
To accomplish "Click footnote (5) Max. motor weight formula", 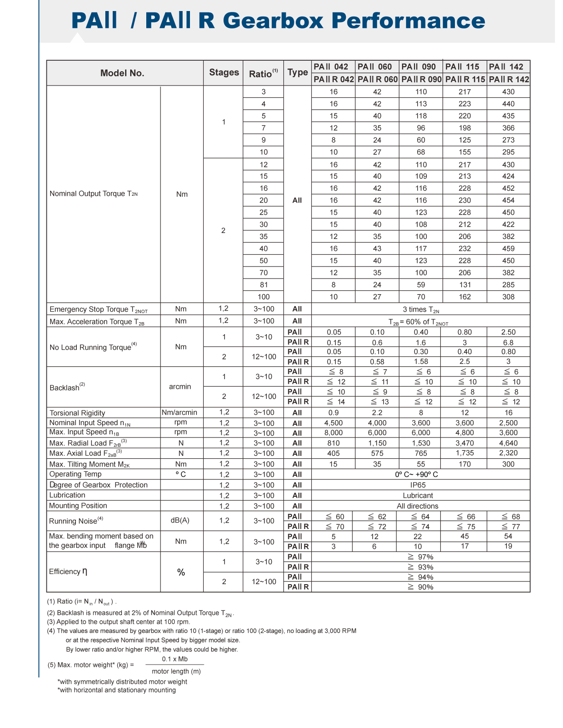I will point(125,665).
